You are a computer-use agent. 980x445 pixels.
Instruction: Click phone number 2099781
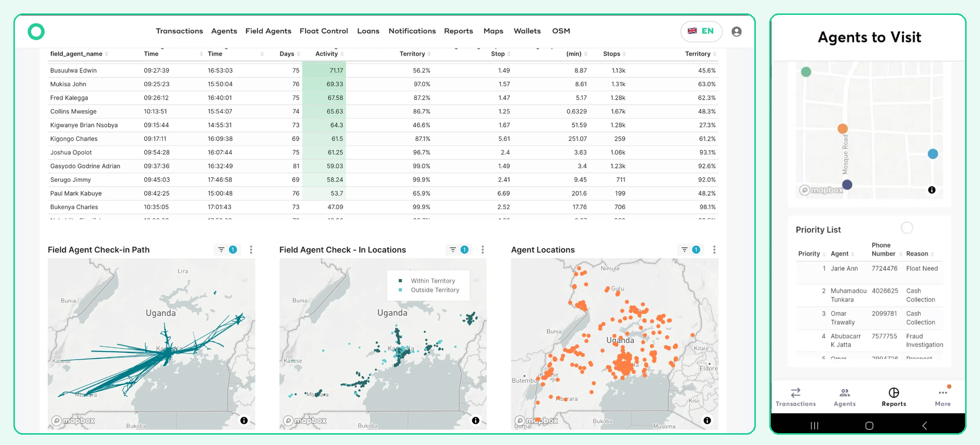tap(884, 314)
